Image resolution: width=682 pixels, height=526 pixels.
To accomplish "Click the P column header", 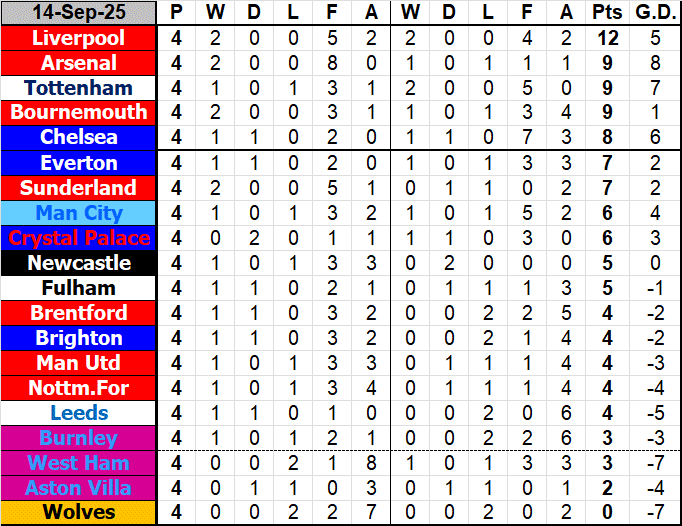I will (x=177, y=13).
